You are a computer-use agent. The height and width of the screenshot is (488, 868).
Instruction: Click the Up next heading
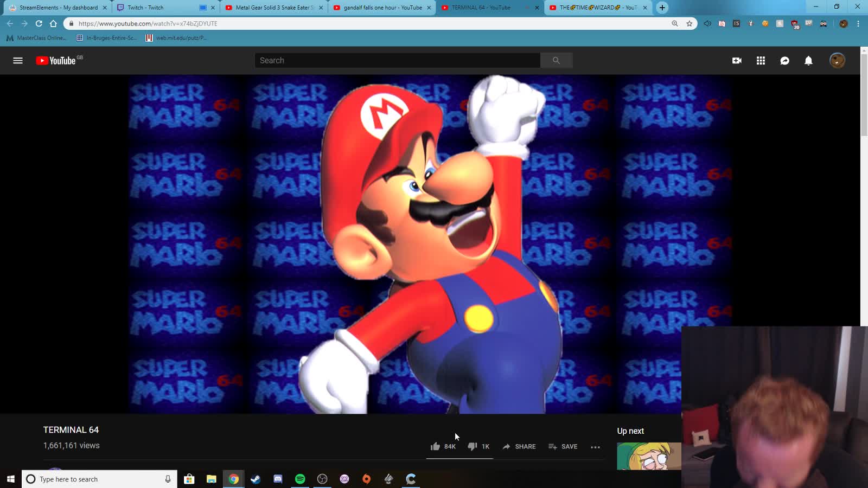(x=630, y=431)
